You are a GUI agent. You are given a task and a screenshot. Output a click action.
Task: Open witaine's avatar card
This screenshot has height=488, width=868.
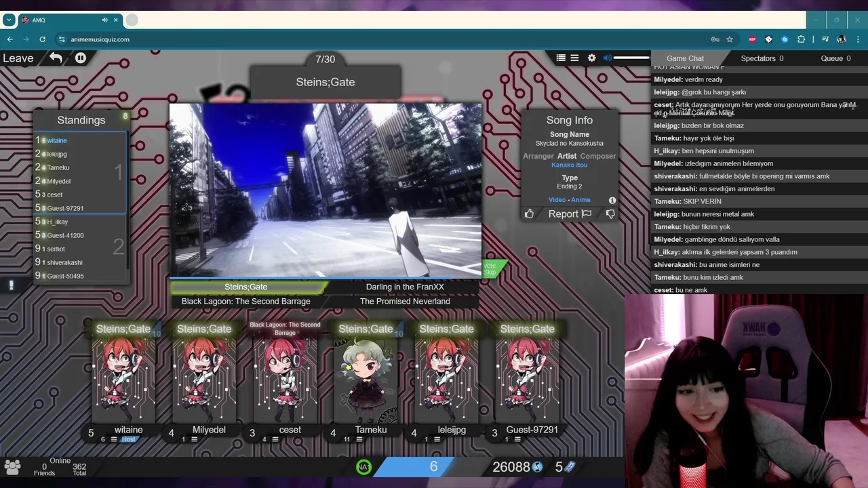pos(123,380)
